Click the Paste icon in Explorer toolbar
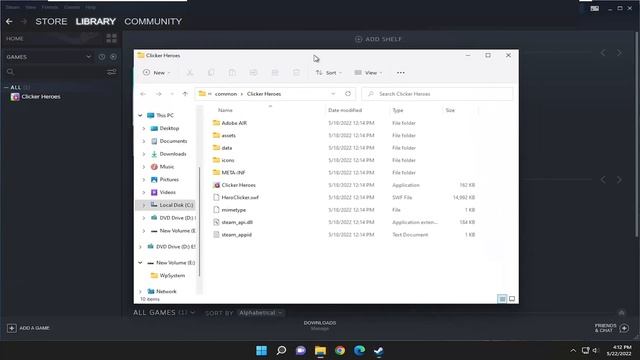This screenshot has width=640, height=360. [232, 73]
